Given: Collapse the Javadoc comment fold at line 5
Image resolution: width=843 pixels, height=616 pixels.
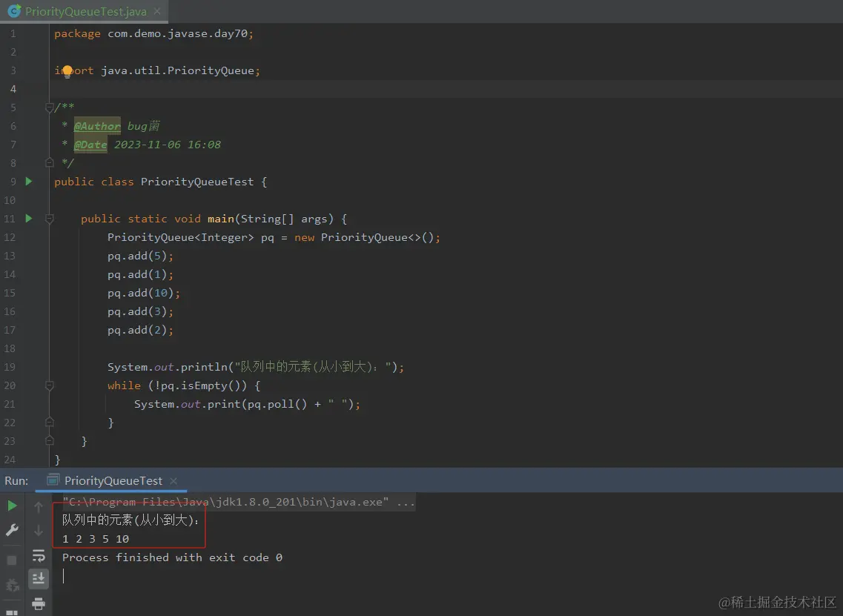Looking at the screenshot, I should (x=50, y=107).
